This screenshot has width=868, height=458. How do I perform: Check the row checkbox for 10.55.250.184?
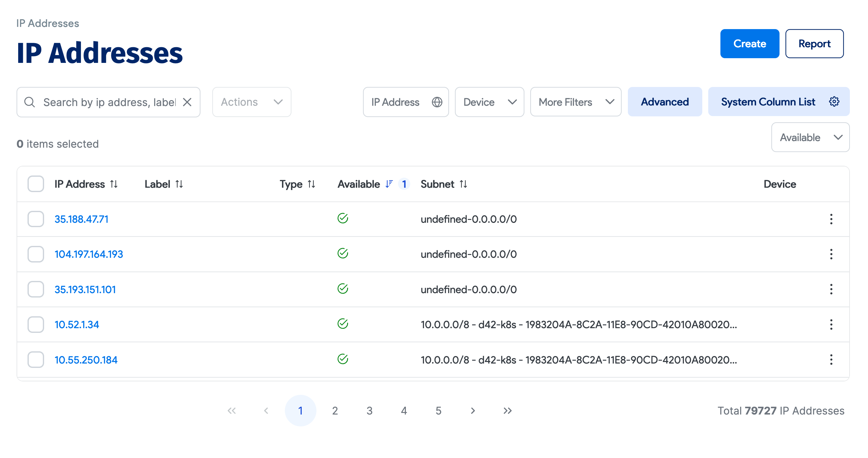[x=35, y=359]
